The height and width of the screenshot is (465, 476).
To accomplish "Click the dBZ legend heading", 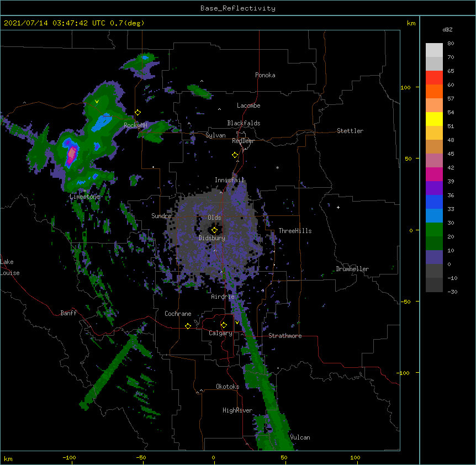I will coord(447,29).
